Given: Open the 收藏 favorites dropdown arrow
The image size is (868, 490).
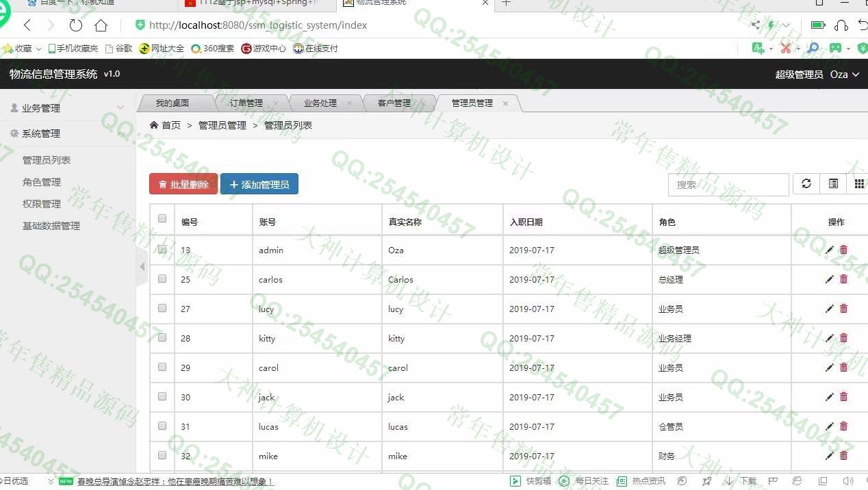Looking at the screenshot, I should 39,49.
